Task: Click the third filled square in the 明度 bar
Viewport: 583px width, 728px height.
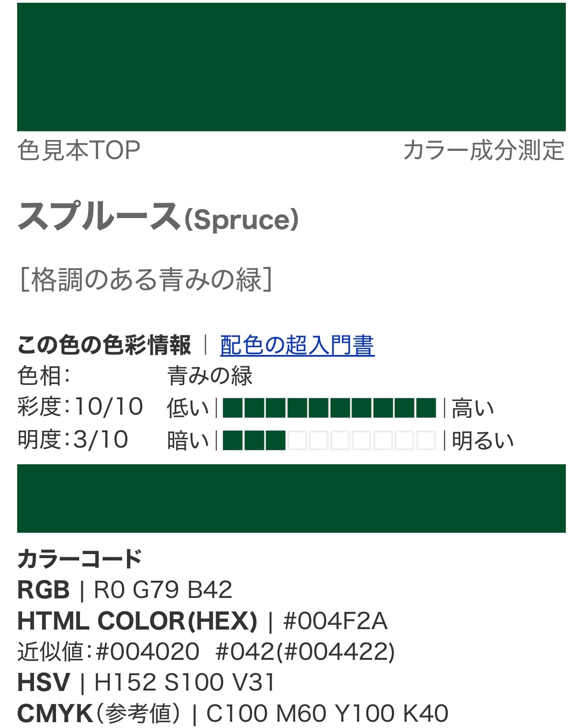Action: [x=275, y=440]
